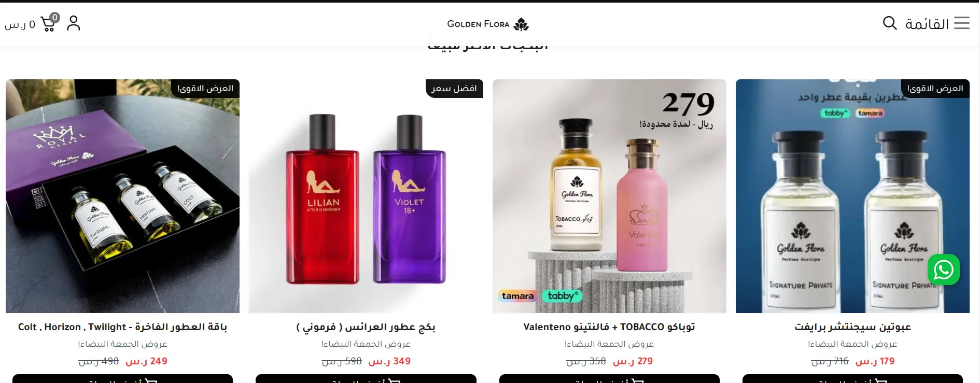Open the Tobacco and Valentino bottles image
Viewport: 980px width, 383px height.
pyautogui.click(x=609, y=196)
